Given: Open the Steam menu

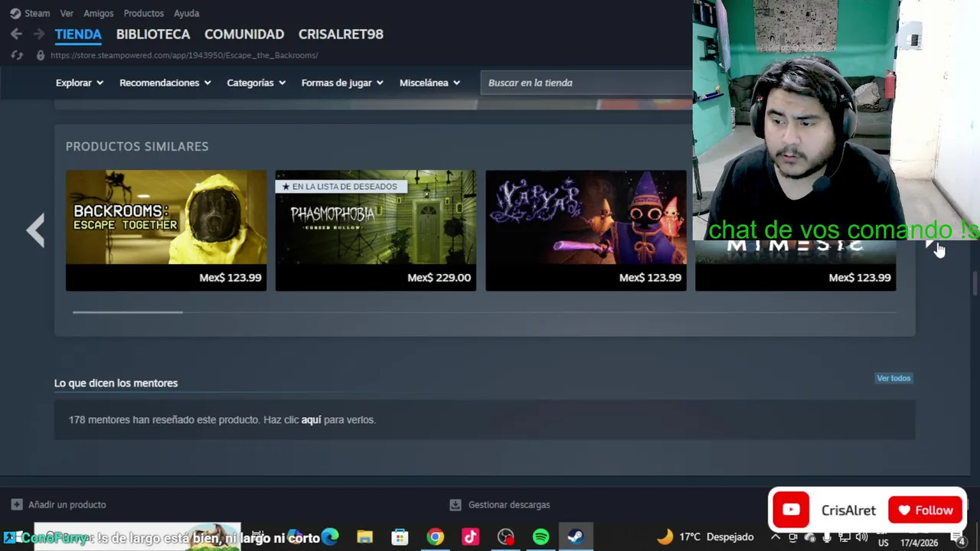Looking at the screenshot, I should 37,13.
